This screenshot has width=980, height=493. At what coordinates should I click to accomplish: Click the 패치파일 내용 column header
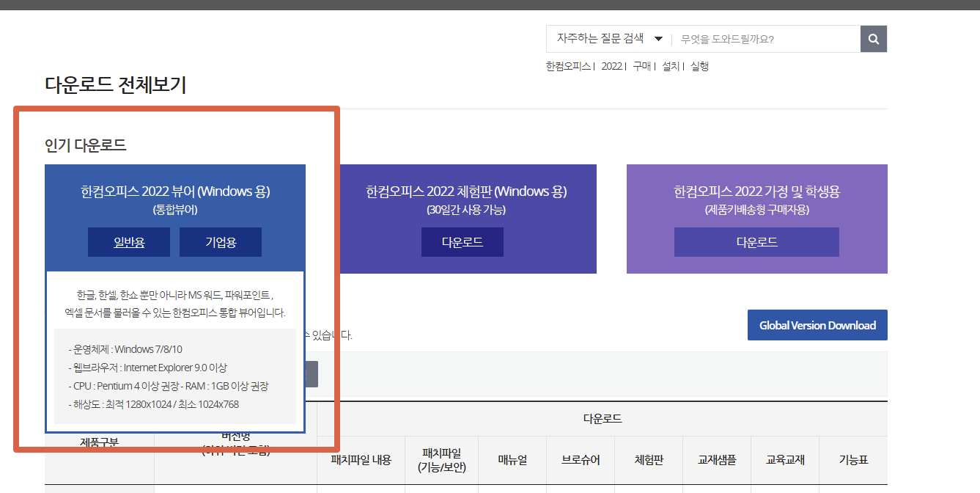click(x=361, y=460)
